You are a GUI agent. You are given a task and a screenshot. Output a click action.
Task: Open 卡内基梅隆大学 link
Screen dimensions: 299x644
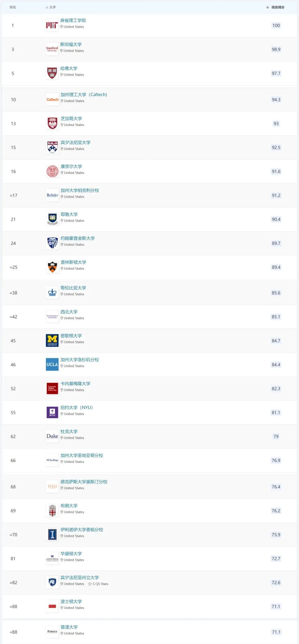[75, 384]
